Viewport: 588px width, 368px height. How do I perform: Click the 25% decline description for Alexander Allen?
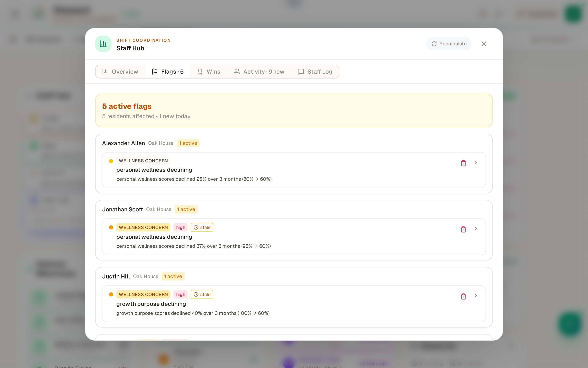pos(194,179)
